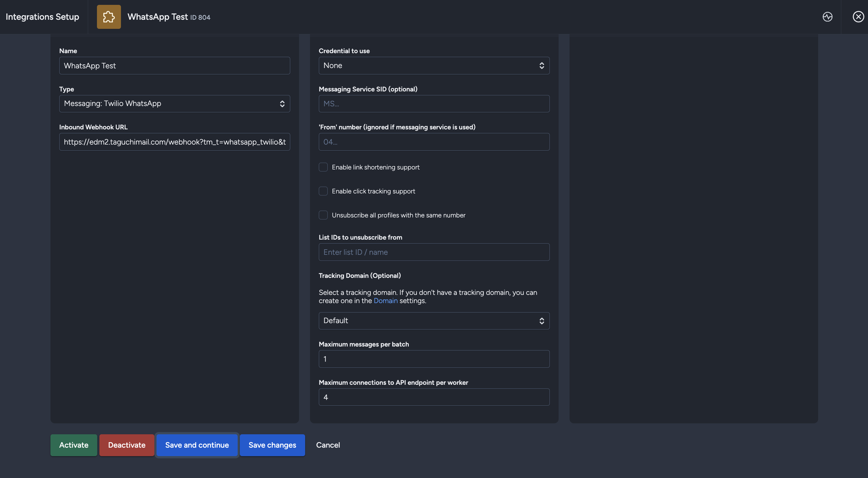The image size is (868, 478).
Task: Enable click tracking support checkbox
Action: coord(323,191)
